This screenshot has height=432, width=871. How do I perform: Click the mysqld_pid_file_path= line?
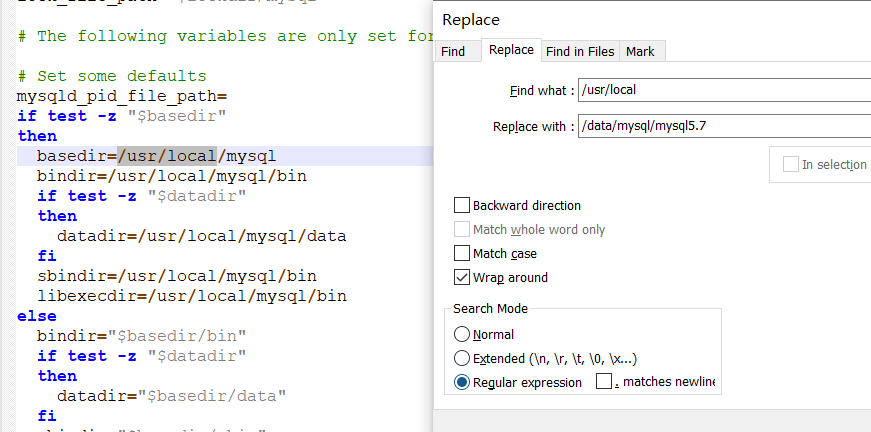[122, 96]
